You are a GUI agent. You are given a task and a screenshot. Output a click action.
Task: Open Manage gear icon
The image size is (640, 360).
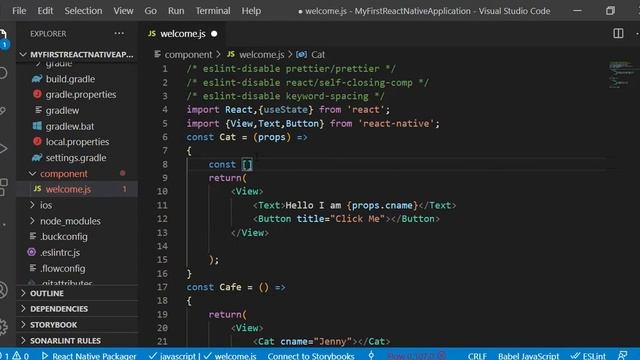tap(3, 327)
